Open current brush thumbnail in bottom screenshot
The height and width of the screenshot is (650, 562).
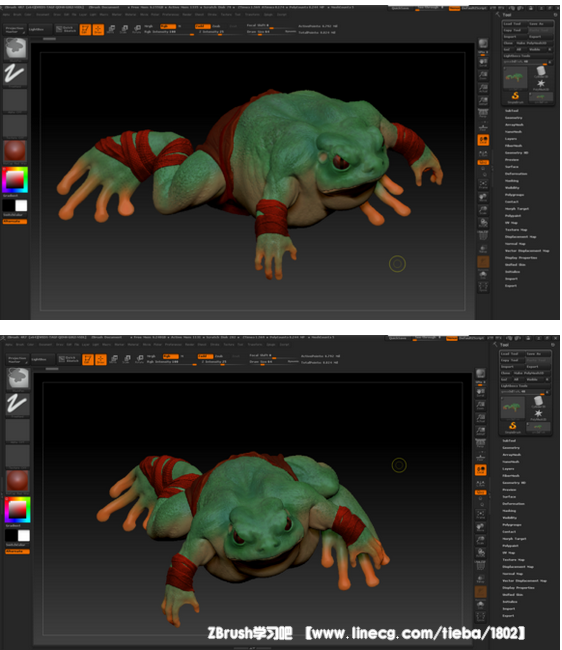click(x=18, y=378)
